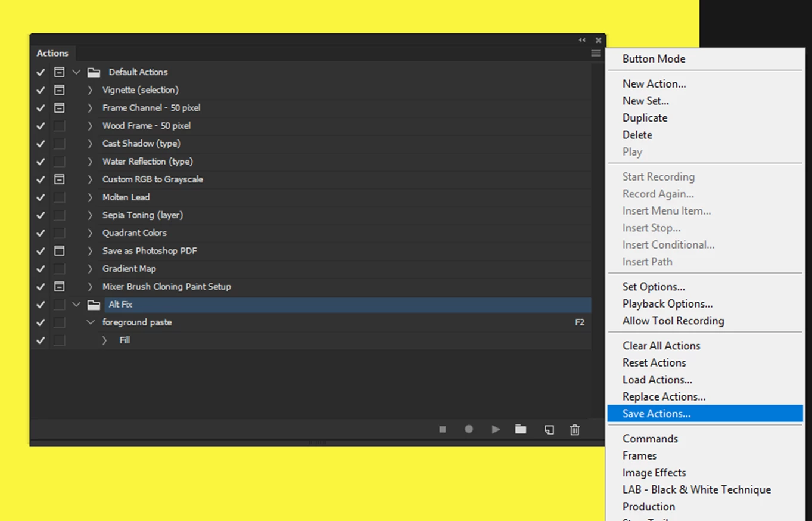812x521 pixels.
Task: Click the trash delete icon
Action: (575, 430)
